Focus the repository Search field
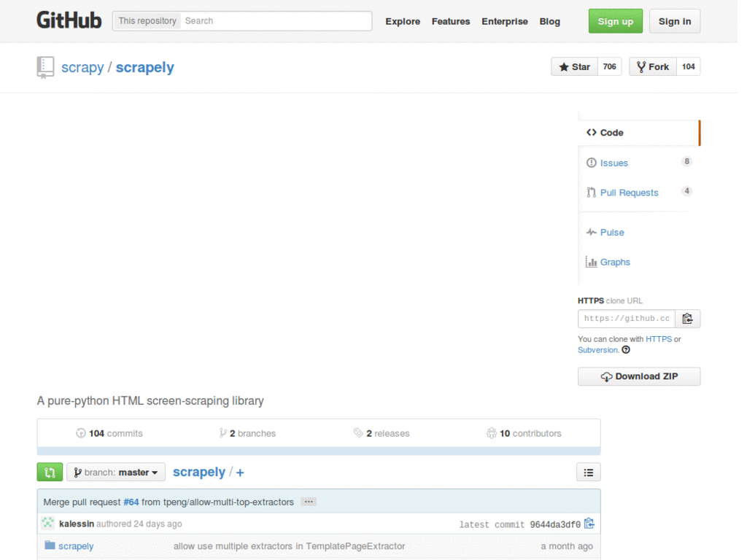This screenshot has width=747, height=560. pos(276,21)
